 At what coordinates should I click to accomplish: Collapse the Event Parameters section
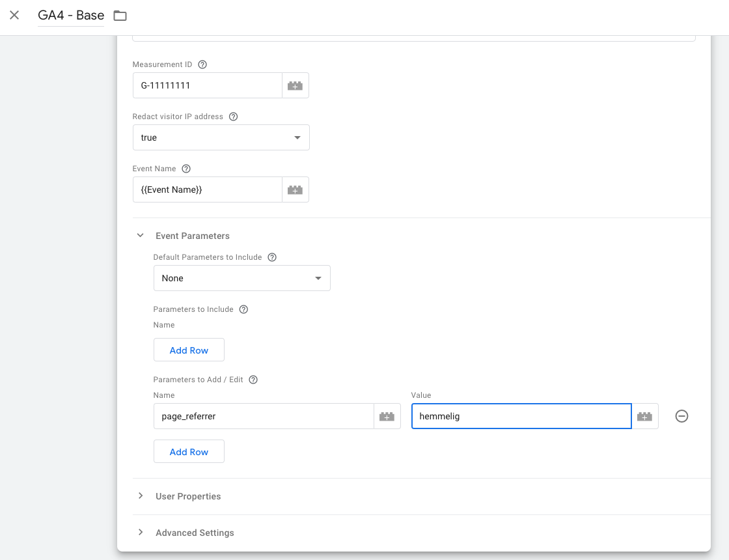point(141,235)
